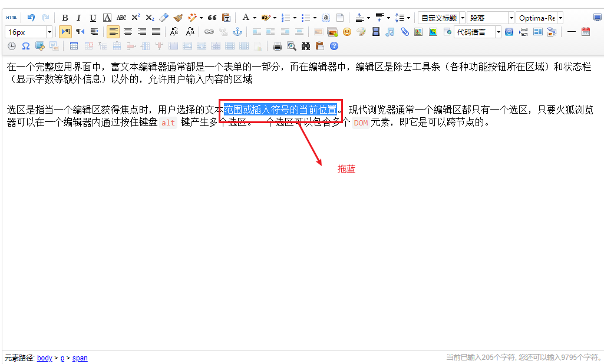Insert current time clock icon
This screenshot has width=604, height=364.
coord(12,46)
